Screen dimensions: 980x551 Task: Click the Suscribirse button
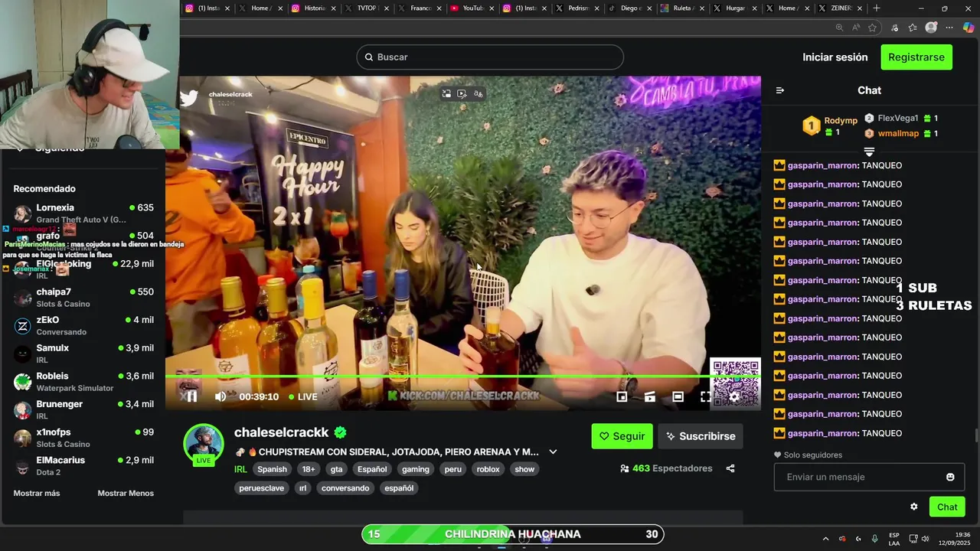[700, 436]
